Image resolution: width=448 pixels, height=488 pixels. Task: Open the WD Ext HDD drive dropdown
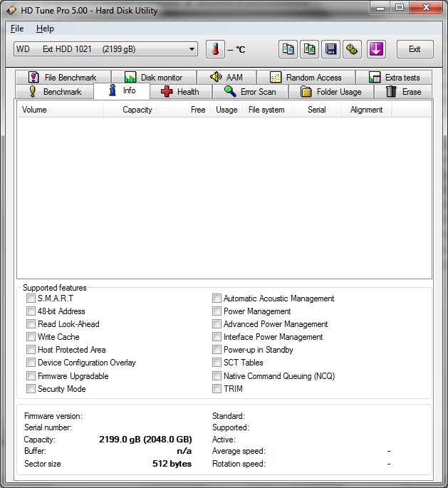point(106,49)
